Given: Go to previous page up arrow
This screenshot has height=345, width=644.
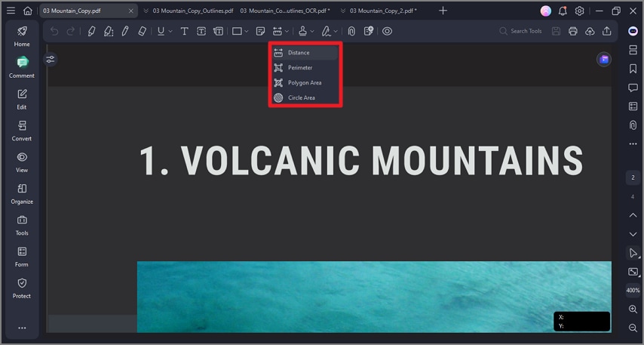Looking at the screenshot, I should [633, 215].
